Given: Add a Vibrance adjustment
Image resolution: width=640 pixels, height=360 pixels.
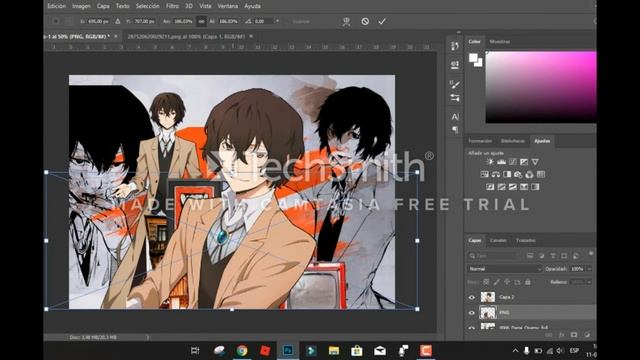Looking at the screenshot, I should 535,162.
